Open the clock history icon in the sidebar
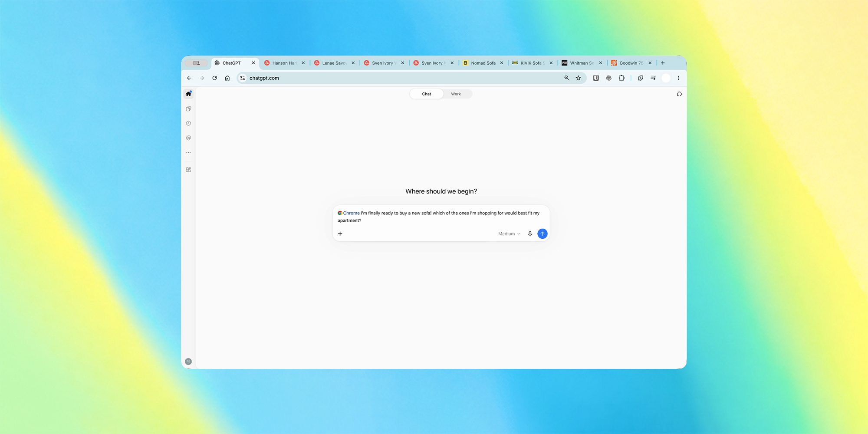 pos(188,123)
